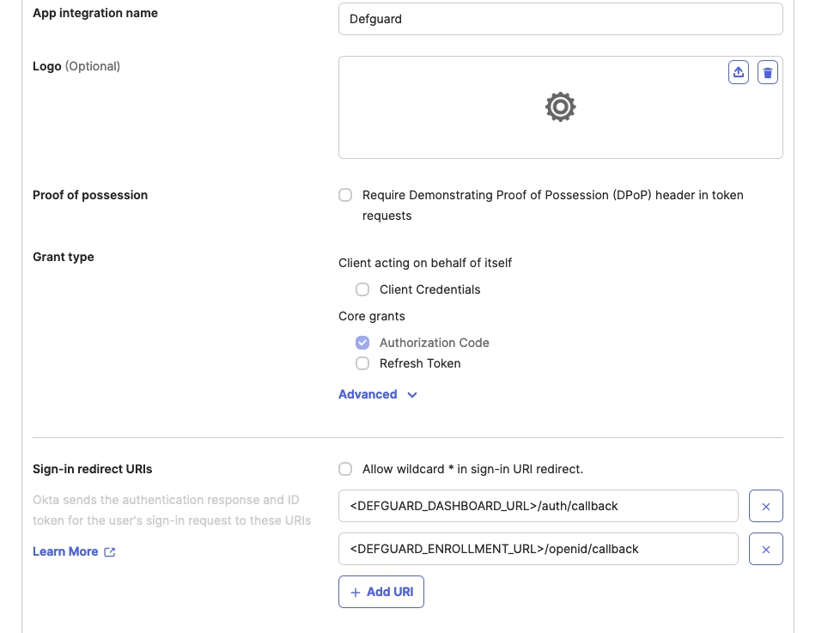The width and height of the screenshot is (840, 633).
Task: Enable the Refresh Token grant
Action: (362, 363)
